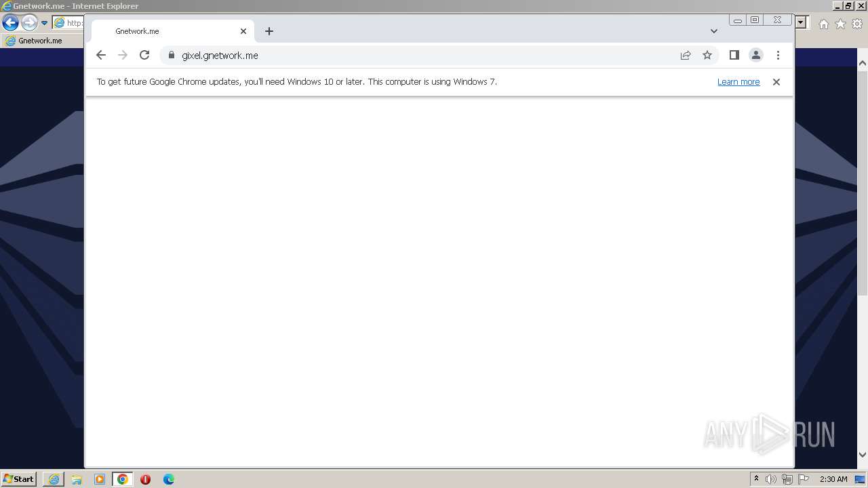Open Chrome's side panel
Image resolution: width=868 pixels, height=488 pixels.
pyautogui.click(x=734, y=56)
